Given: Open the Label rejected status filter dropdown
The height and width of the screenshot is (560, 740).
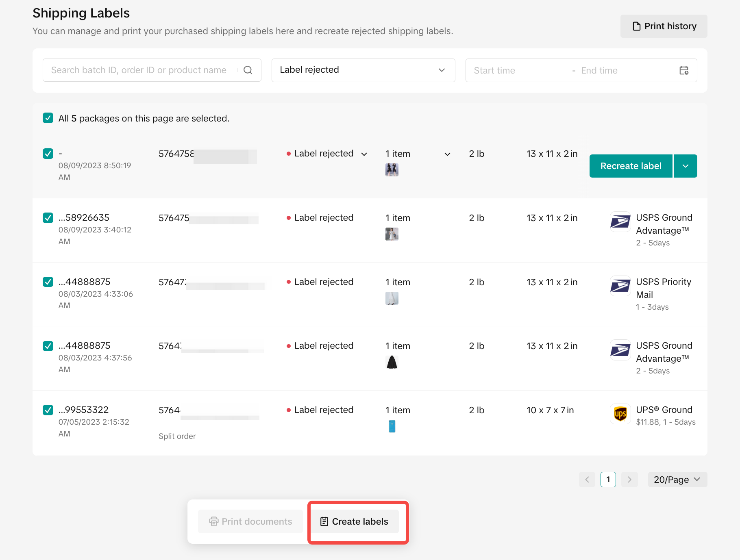Looking at the screenshot, I should (x=363, y=70).
